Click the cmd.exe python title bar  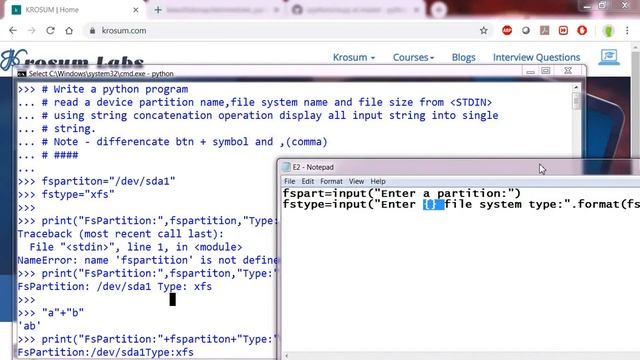(x=269, y=74)
